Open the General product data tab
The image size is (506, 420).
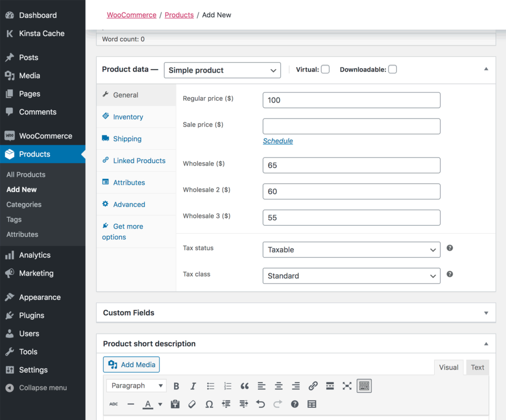tap(136, 95)
